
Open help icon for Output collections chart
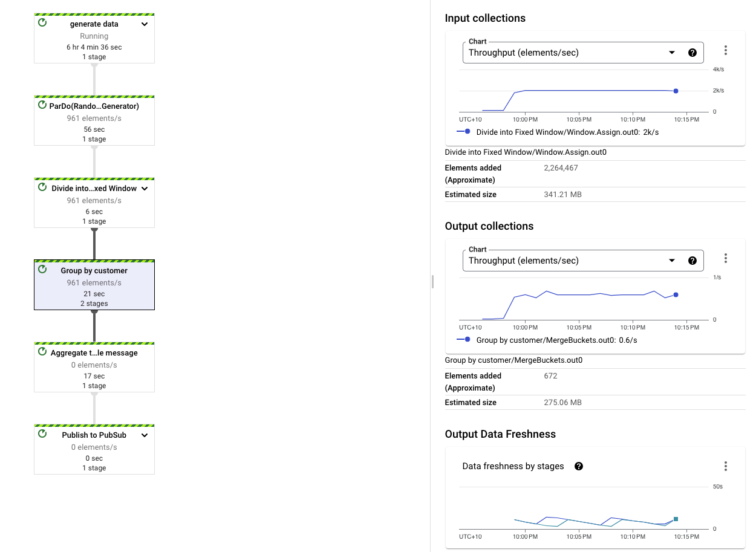pyautogui.click(x=692, y=261)
